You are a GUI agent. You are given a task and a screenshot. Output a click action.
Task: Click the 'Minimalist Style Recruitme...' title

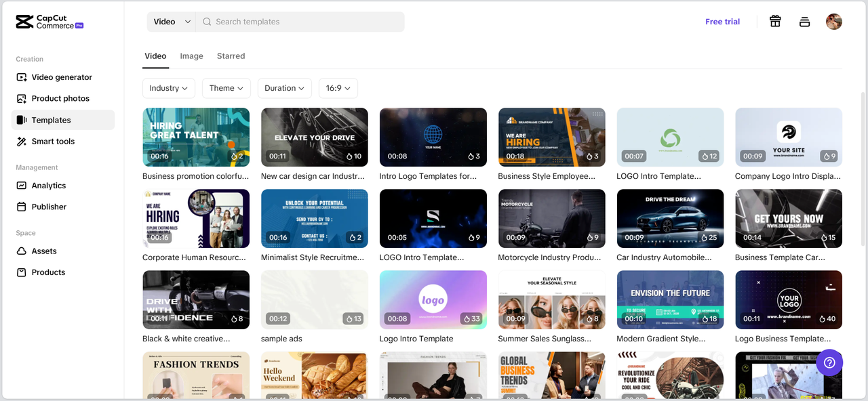click(x=313, y=257)
